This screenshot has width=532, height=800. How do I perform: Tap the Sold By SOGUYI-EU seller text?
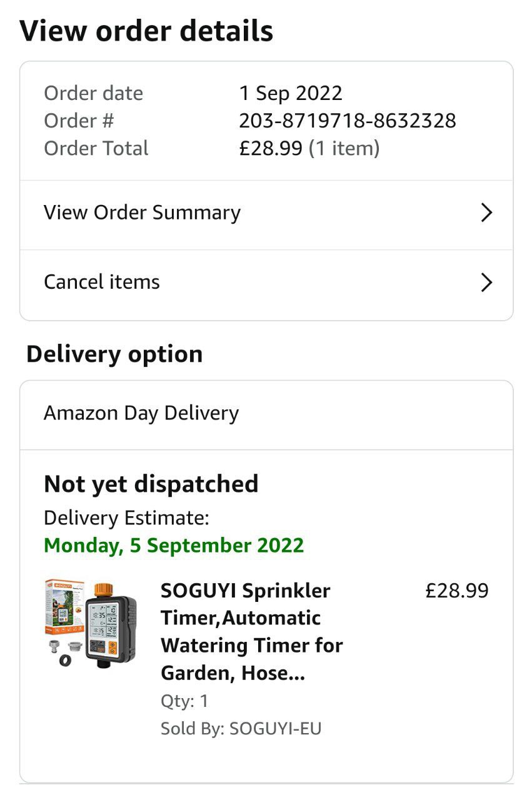coord(241,729)
